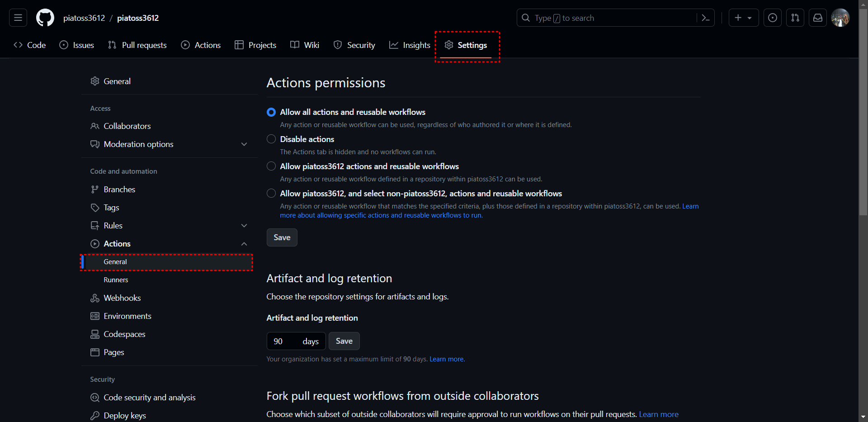This screenshot has height=422, width=868.
Task: Click the Code tab brackets icon
Action: pos(18,45)
